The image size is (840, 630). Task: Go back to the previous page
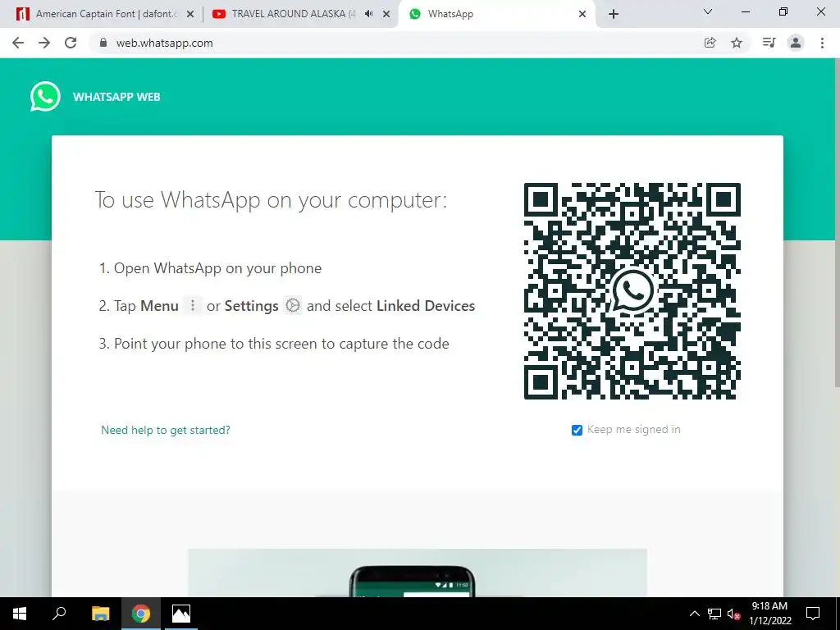(18, 43)
